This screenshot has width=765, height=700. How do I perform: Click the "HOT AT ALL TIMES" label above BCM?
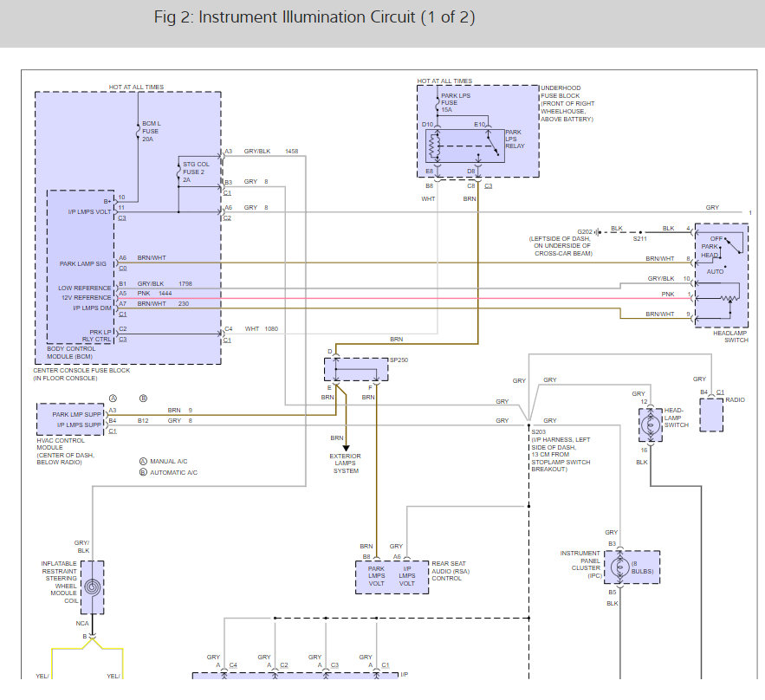pos(136,87)
